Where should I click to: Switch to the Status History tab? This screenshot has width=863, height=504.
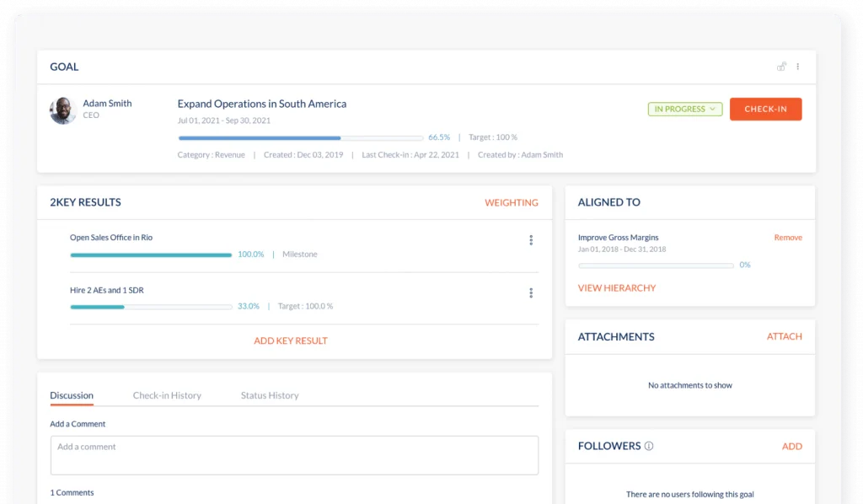[270, 395]
